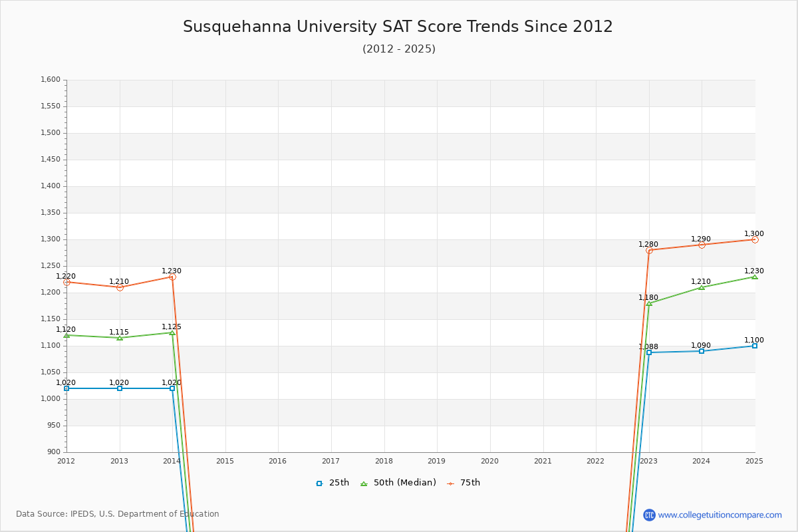798x532 pixels.
Task: Click the 2012 median point labeled 1,120
Action: (x=66, y=335)
